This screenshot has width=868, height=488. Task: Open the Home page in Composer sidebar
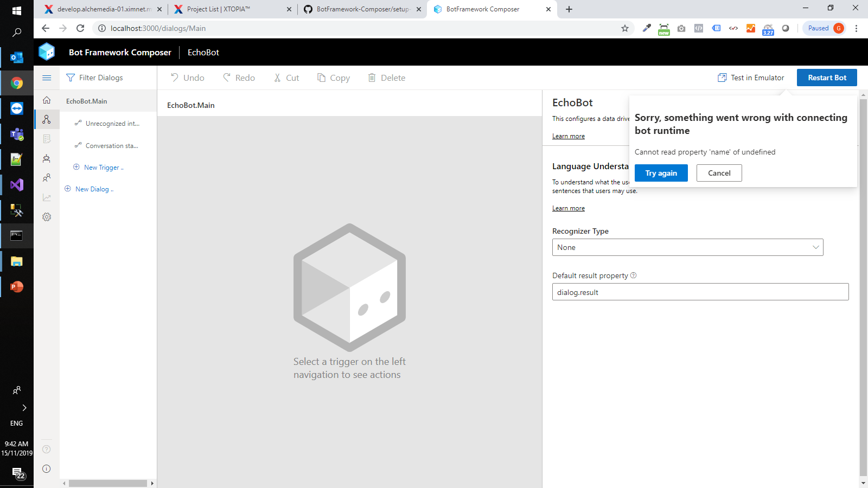pos(47,100)
